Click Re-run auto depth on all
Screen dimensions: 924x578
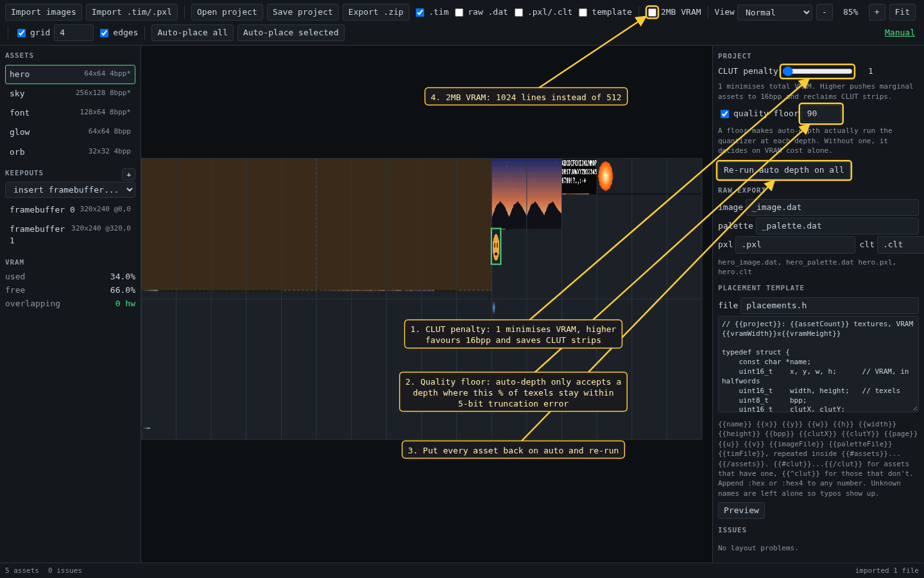point(784,170)
